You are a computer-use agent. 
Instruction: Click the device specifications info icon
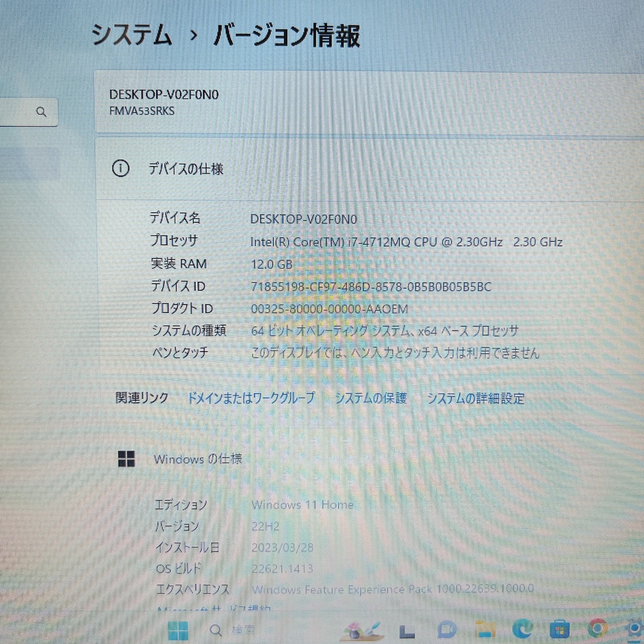(120, 169)
